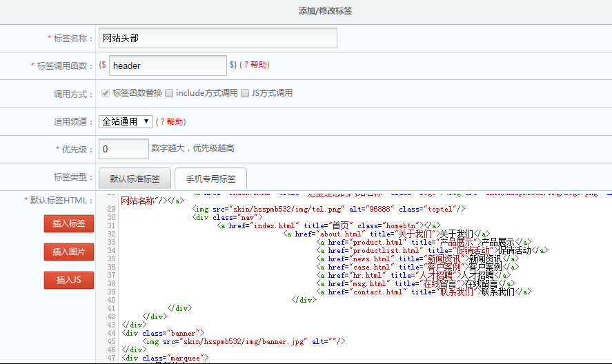Open the 全站通用 channel dropdown
The height and width of the screenshot is (364, 612).
[126, 121]
